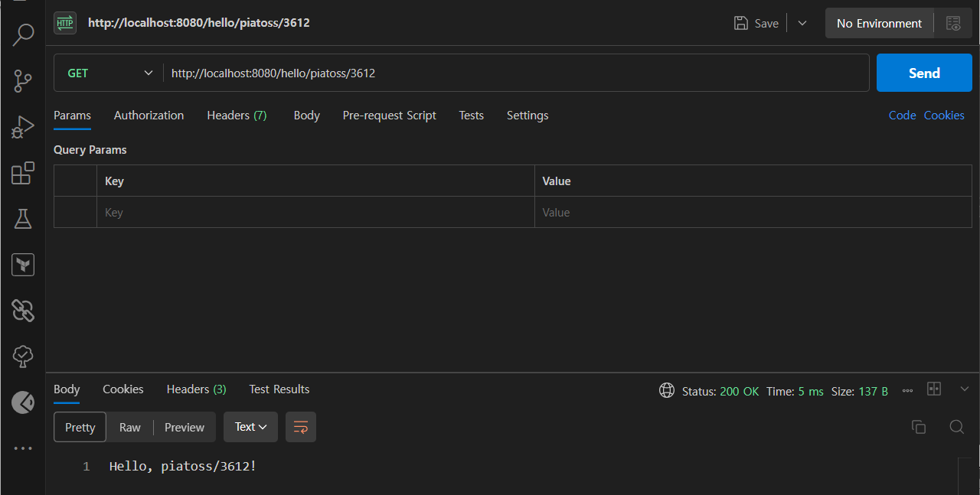980x495 pixels.
Task: Select the No Environment selector
Action: (879, 24)
